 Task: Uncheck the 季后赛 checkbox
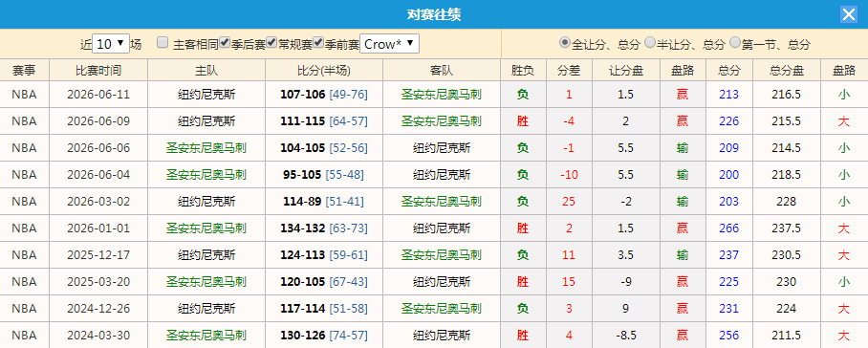tap(225, 43)
